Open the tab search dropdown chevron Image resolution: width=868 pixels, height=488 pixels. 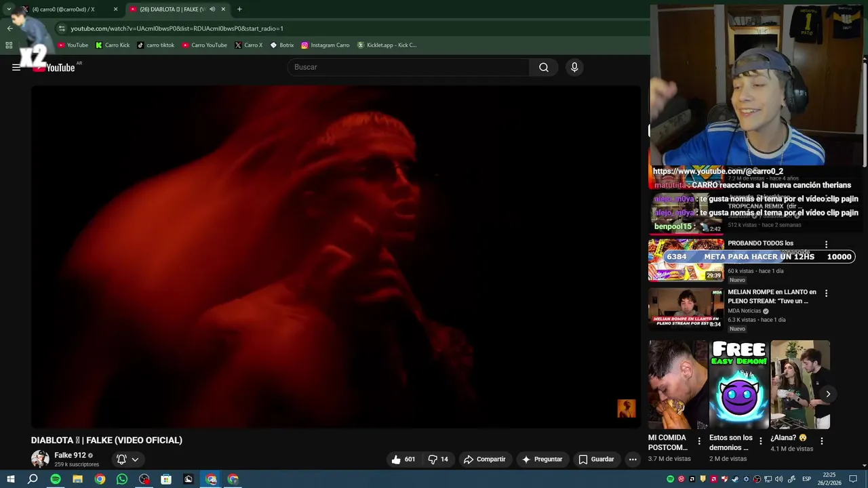[x=9, y=9]
